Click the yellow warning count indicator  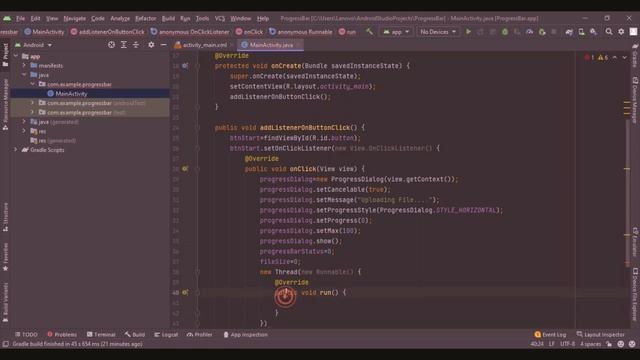603,58
